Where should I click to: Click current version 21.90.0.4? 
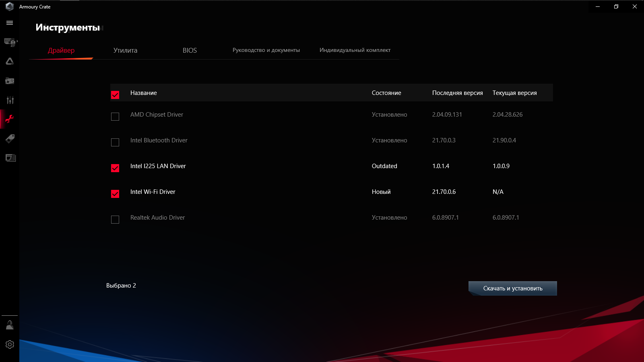(504, 140)
